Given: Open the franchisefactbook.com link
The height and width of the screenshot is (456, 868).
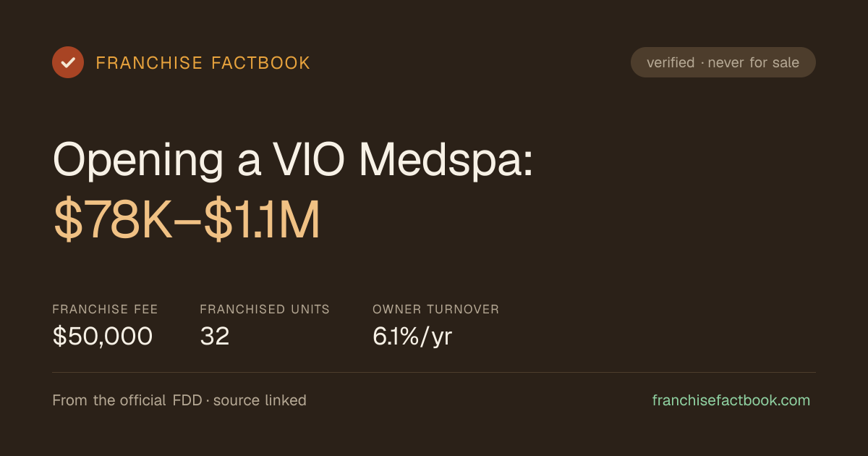Looking at the screenshot, I should pos(731,400).
